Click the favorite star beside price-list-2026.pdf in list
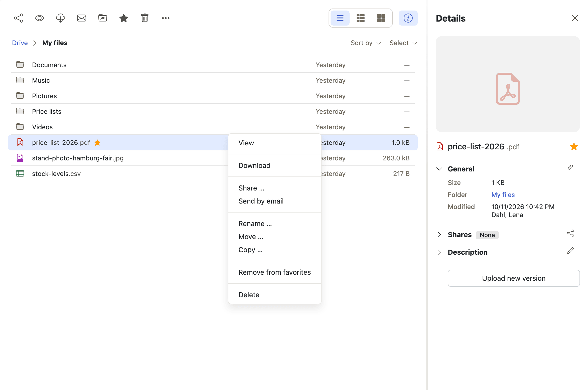This screenshot has height=390, width=588. tap(97, 143)
